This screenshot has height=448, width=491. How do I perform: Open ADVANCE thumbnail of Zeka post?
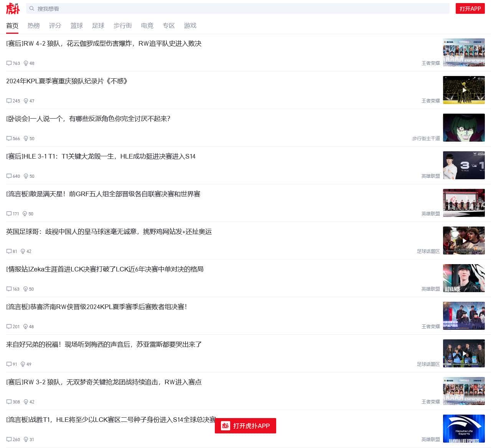pyautogui.click(x=464, y=278)
